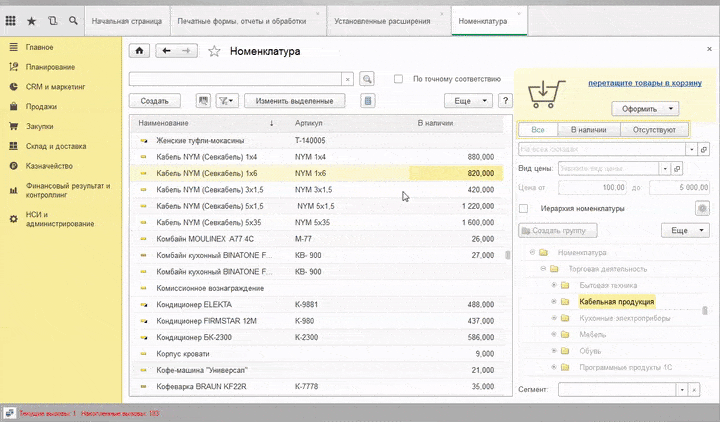
Task: Open Финансовый результат и контроллинг section
Action: coord(68,190)
